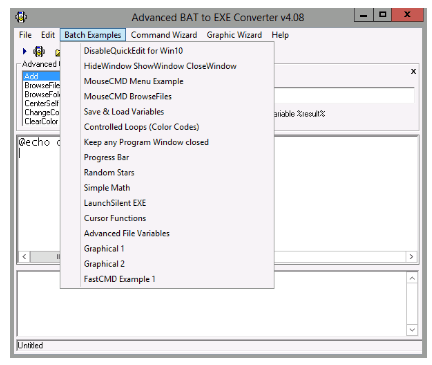Load the Progress Bar example
This screenshot has height=365, width=432.
coord(167,157)
